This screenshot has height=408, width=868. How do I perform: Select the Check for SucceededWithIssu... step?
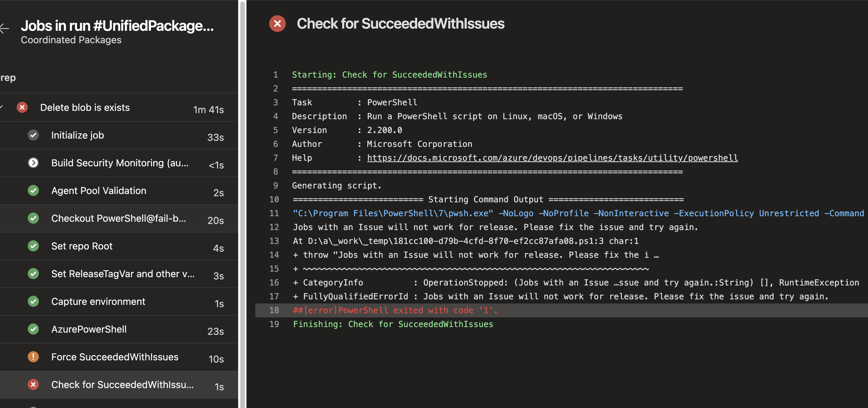click(119, 385)
